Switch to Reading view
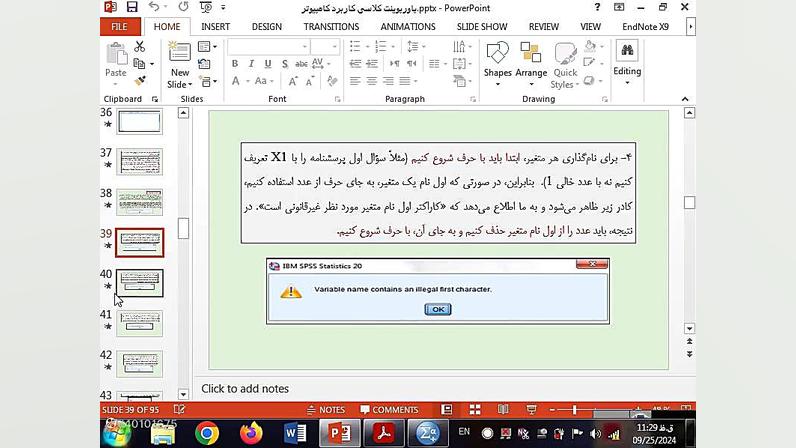Viewport: 796px width, 448px height. click(503, 409)
